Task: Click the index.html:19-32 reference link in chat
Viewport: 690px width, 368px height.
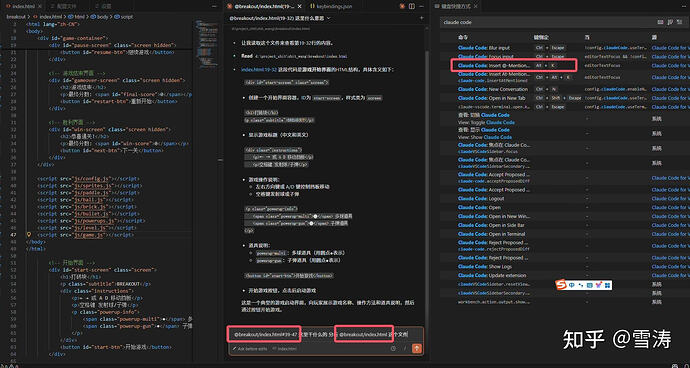Action: tap(258, 70)
